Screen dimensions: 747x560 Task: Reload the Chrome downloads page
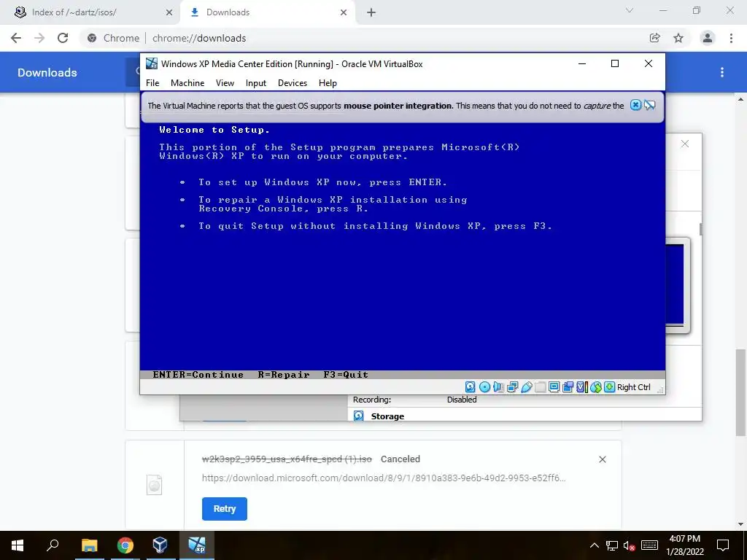pyautogui.click(x=63, y=38)
